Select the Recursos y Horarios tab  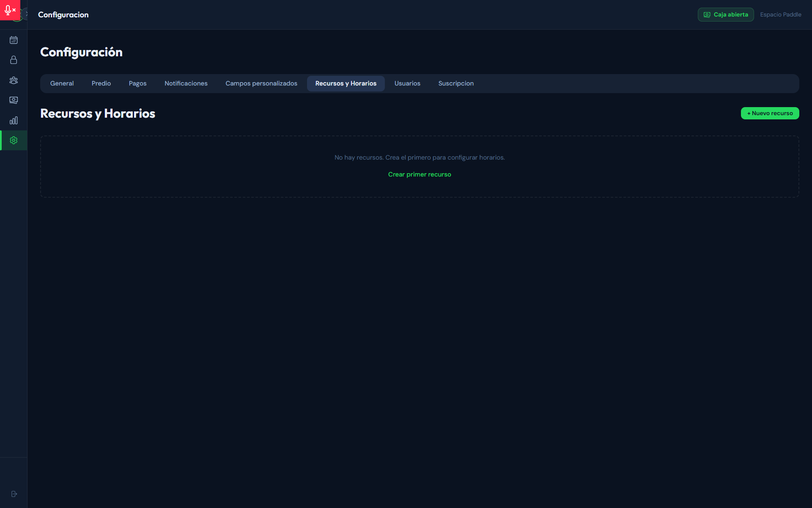coord(346,83)
